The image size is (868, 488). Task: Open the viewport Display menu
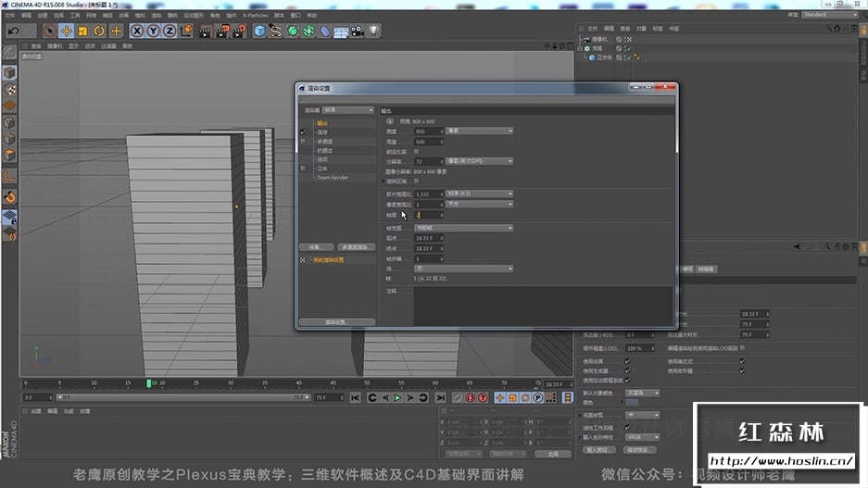73,46
